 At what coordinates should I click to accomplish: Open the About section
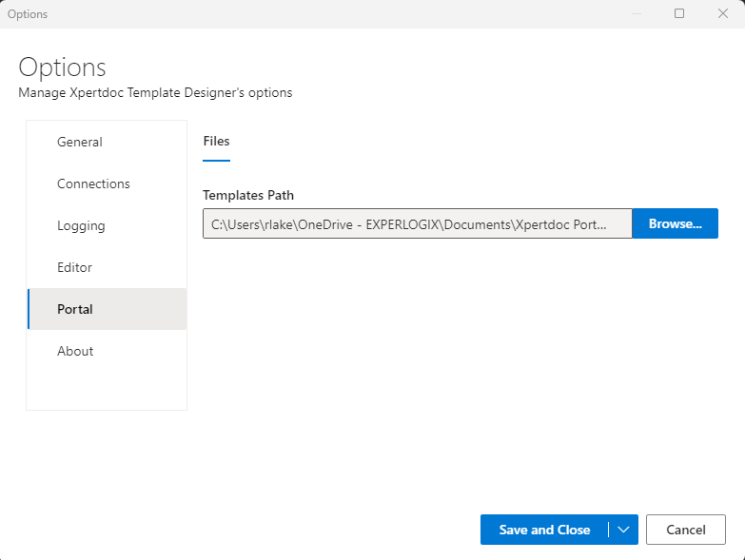click(107, 351)
